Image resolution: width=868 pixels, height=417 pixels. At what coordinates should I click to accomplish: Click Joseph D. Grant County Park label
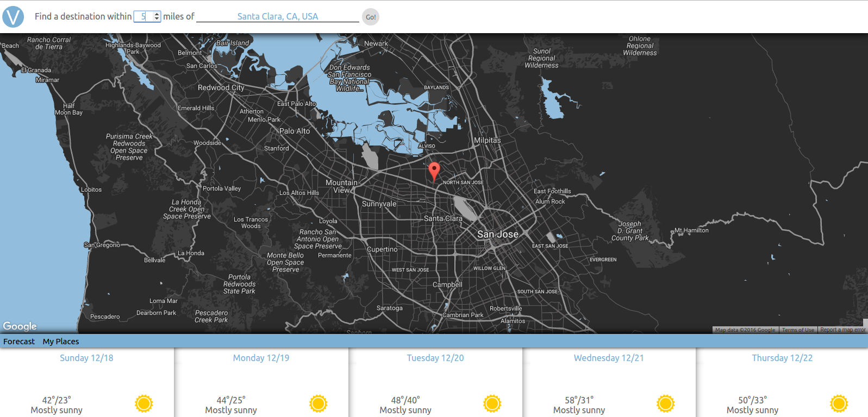click(x=630, y=231)
